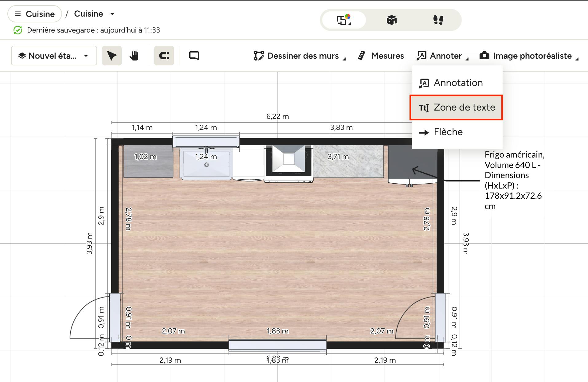Select the window on the bottom wall
This screenshot has height=382, width=588.
tap(278, 345)
